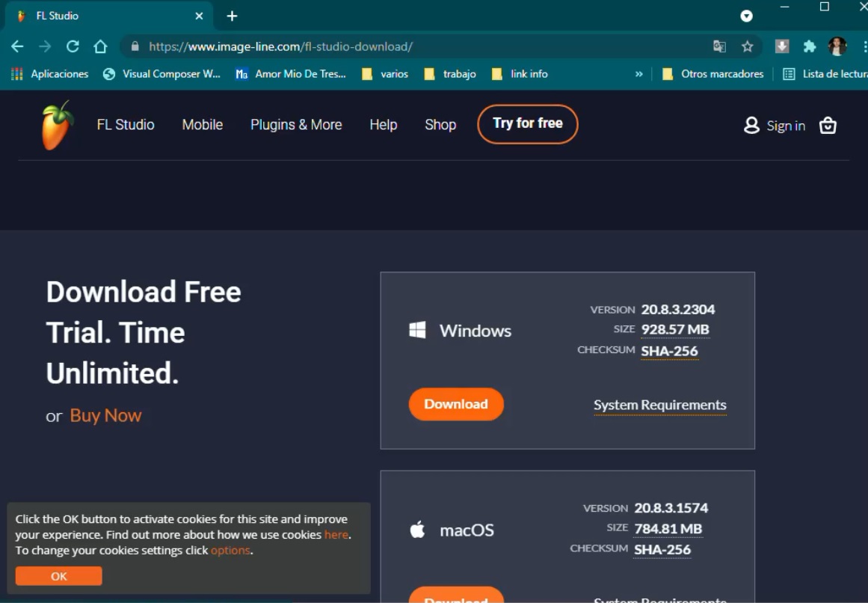Viewport: 868px width, 603px height.
Task: Open the Help nav menu
Action: tap(383, 125)
